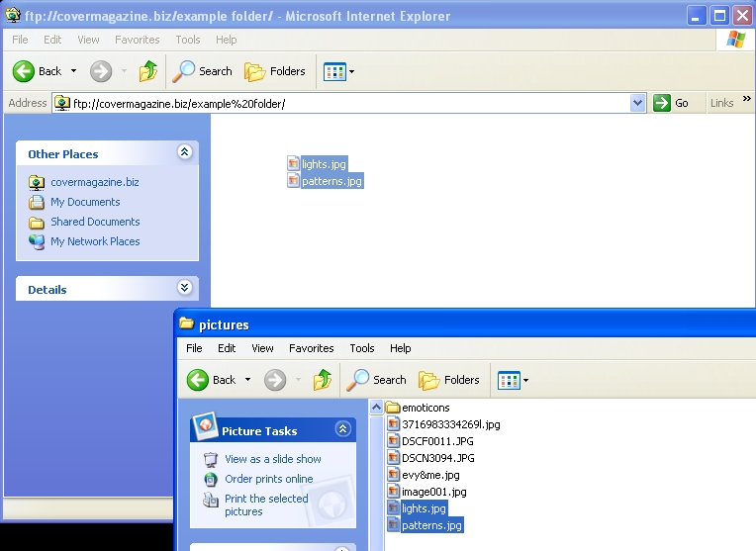Open the emoticons folder
Image resolution: width=756 pixels, height=551 pixels.
click(419, 408)
